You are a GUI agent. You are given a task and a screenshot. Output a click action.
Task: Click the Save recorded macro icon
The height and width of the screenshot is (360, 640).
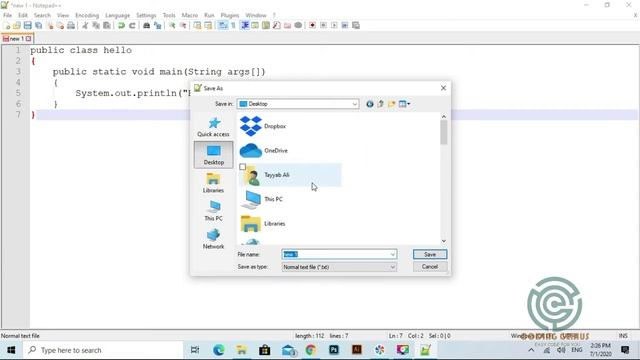tap(356, 25)
